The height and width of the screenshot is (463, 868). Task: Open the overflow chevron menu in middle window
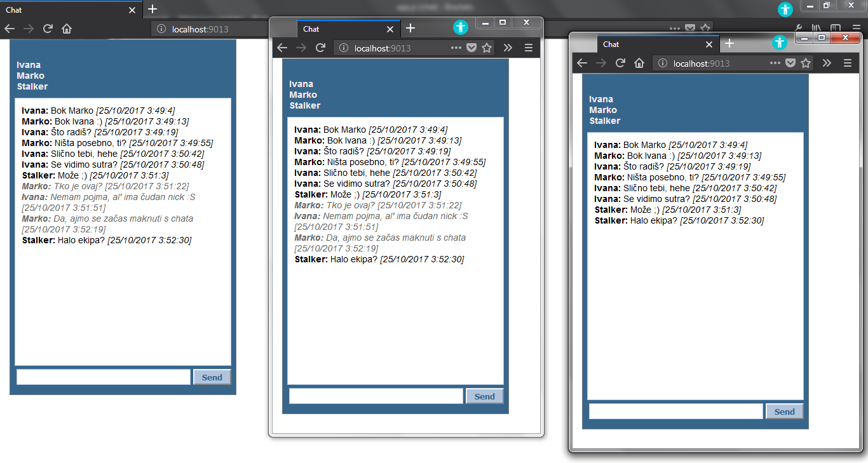tap(508, 48)
